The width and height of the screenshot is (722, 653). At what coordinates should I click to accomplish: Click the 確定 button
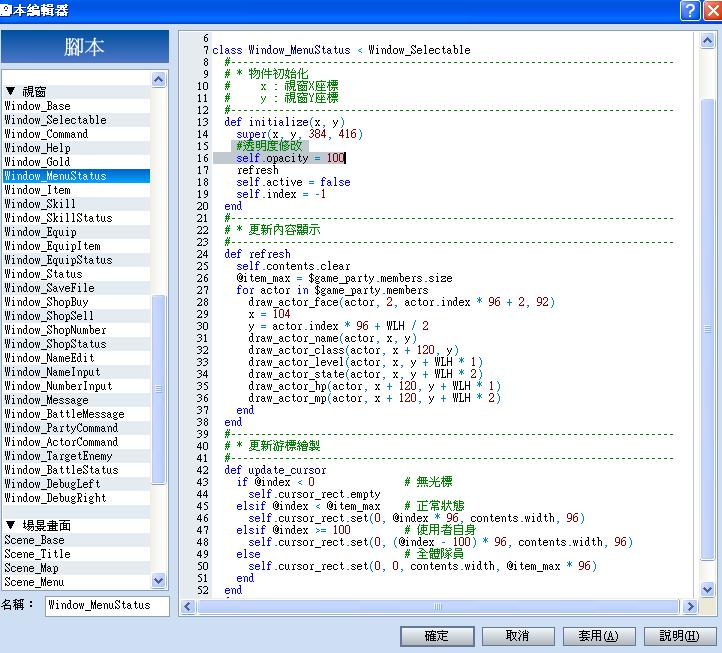[x=437, y=636]
